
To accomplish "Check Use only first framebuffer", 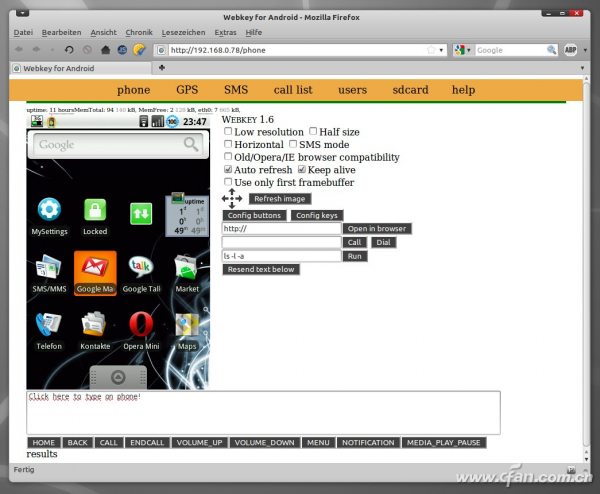I will [228, 182].
